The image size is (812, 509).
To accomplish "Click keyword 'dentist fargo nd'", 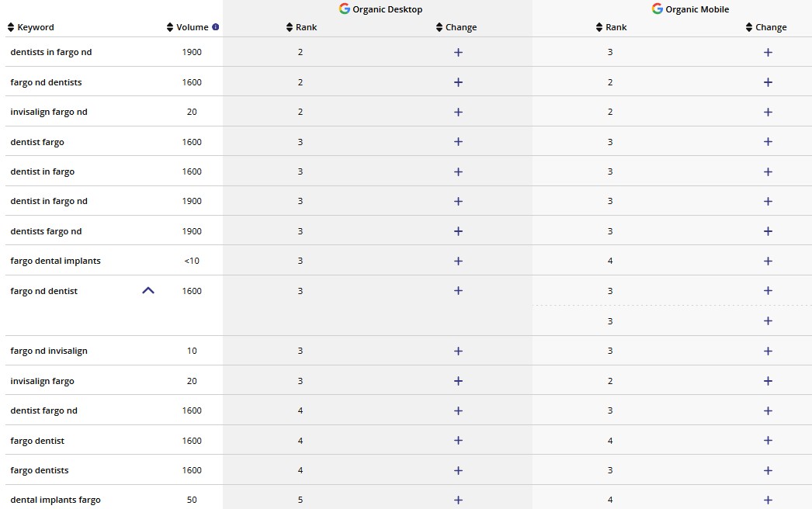I will point(44,410).
